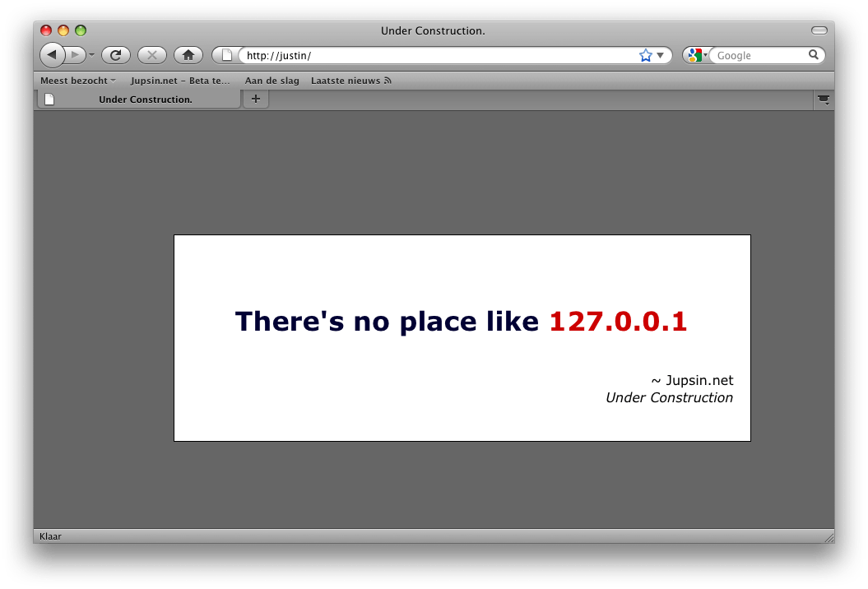Reload the current page
This screenshot has width=868, height=589.
[x=116, y=55]
